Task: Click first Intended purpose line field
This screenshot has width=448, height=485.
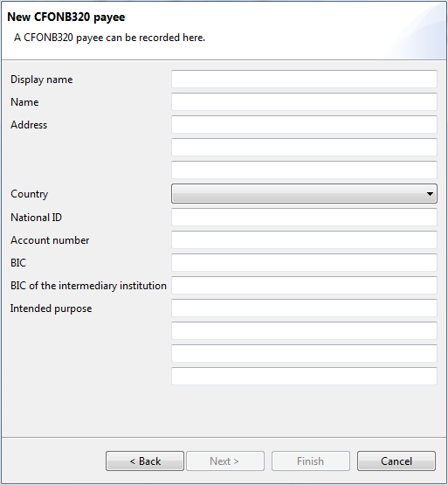Action: pos(304,308)
